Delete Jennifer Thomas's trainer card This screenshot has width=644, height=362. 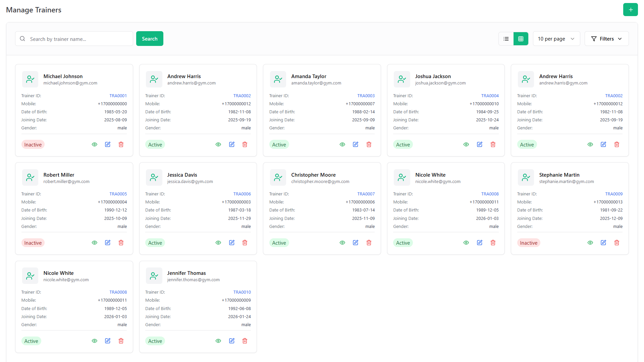[245, 341]
